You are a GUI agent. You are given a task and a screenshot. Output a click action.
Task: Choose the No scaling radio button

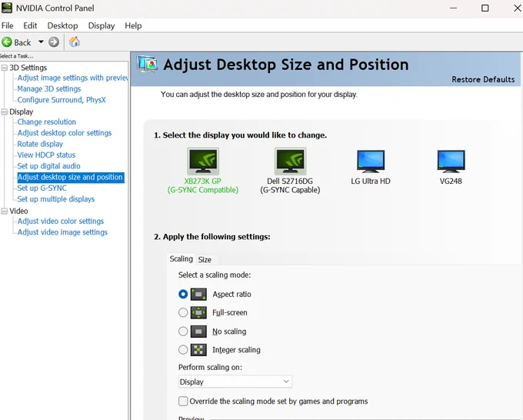click(183, 332)
